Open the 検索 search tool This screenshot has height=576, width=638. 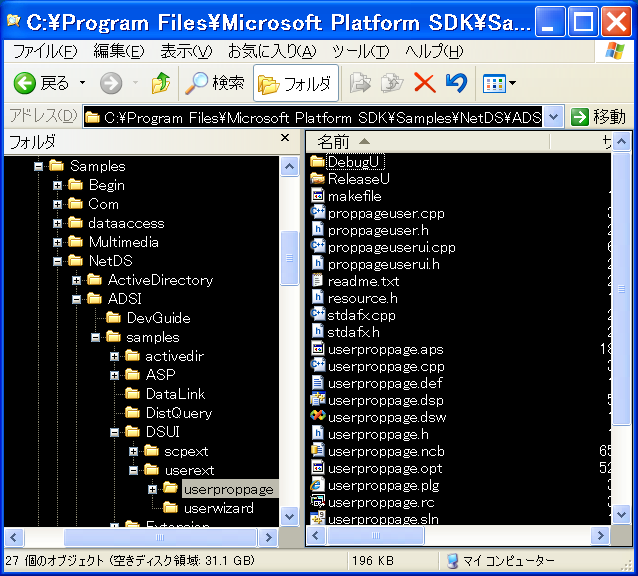tap(215, 83)
